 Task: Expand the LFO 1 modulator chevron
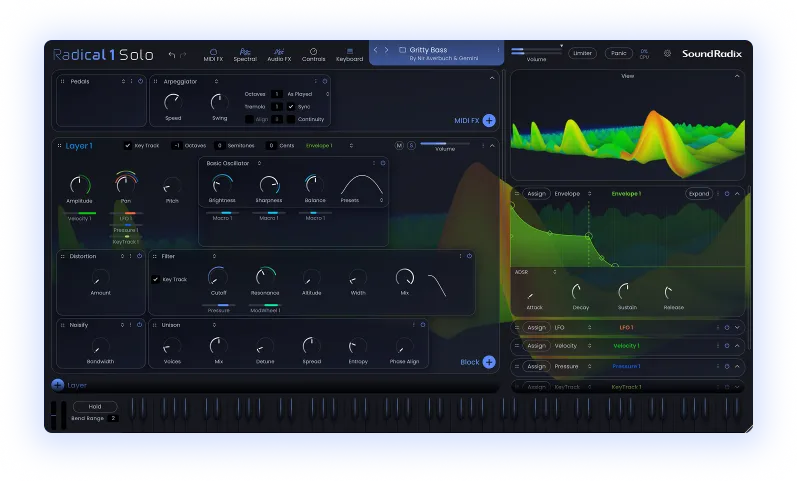click(737, 328)
